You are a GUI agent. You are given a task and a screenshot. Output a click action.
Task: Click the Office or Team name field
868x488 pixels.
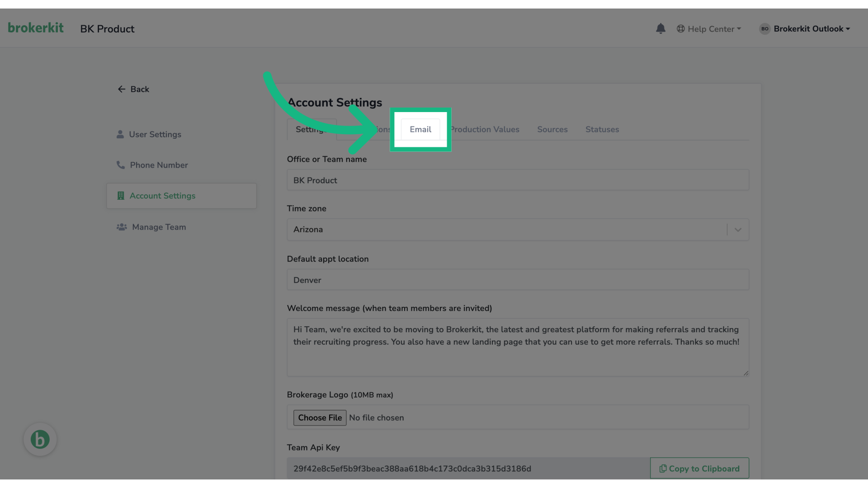pyautogui.click(x=518, y=180)
